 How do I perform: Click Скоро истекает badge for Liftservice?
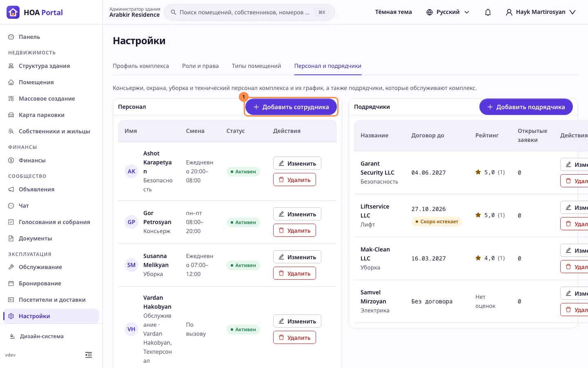point(437,222)
